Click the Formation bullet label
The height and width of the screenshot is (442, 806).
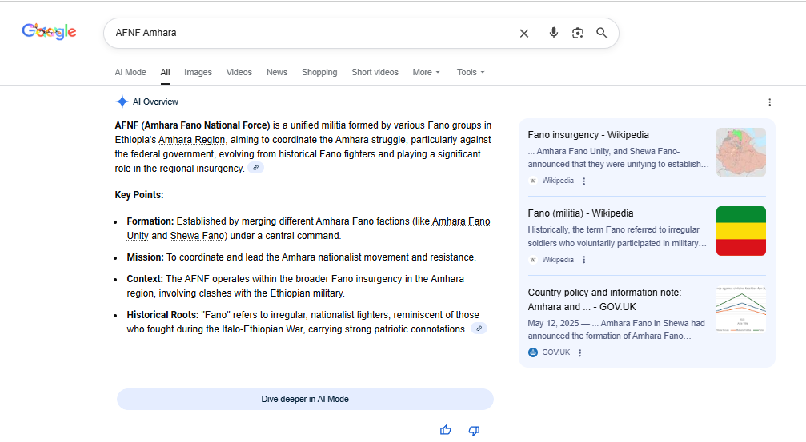click(150, 222)
